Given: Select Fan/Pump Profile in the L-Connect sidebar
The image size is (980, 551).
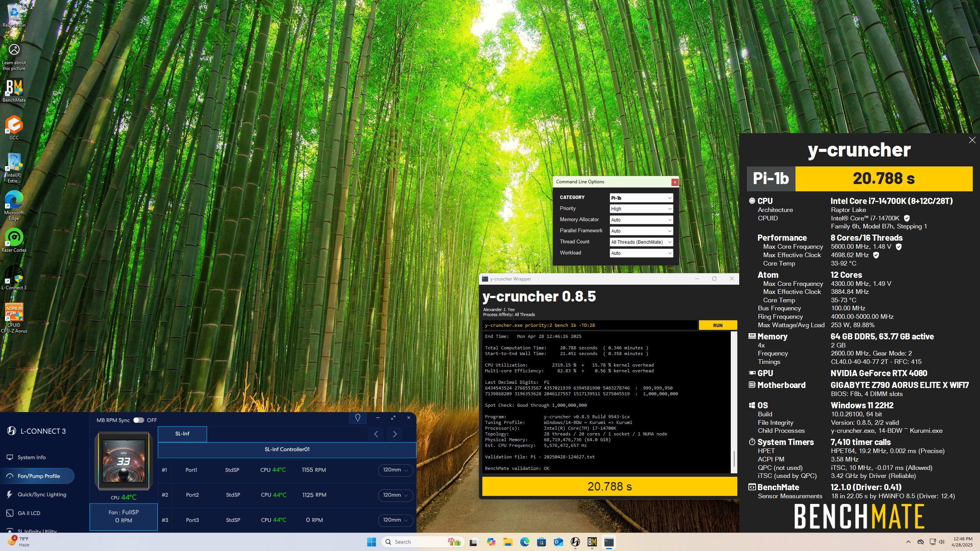Looking at the screenshot, I should tap(38, 476).
